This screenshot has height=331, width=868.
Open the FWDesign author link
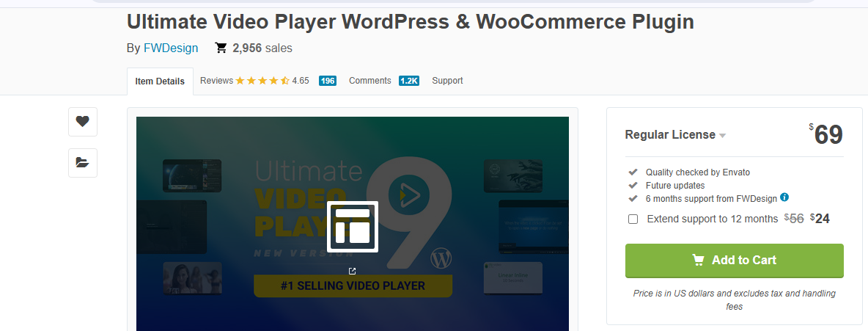pyautogui.click(x=171, y=48)
